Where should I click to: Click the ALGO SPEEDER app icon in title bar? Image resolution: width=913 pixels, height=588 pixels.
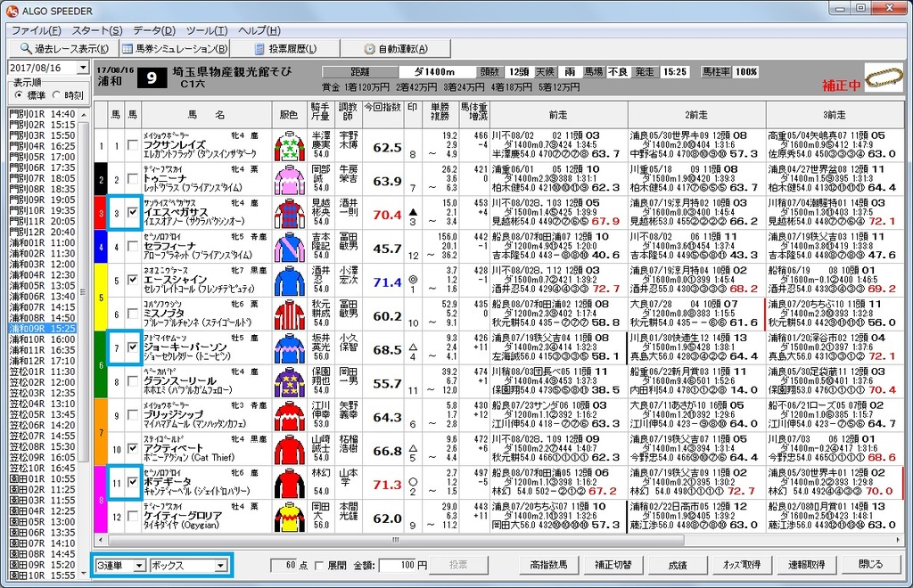(12, 11)
